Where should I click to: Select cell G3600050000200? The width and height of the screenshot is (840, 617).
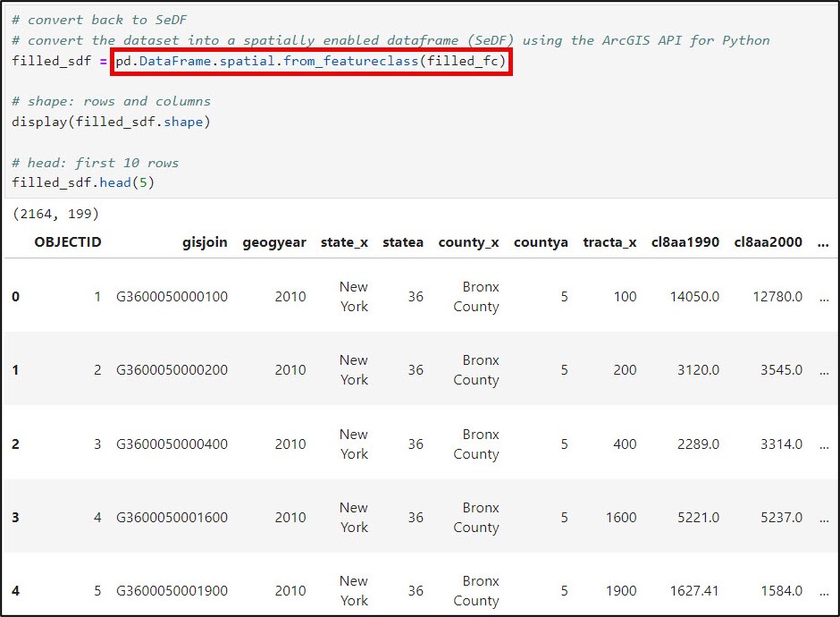click(172, 370)
